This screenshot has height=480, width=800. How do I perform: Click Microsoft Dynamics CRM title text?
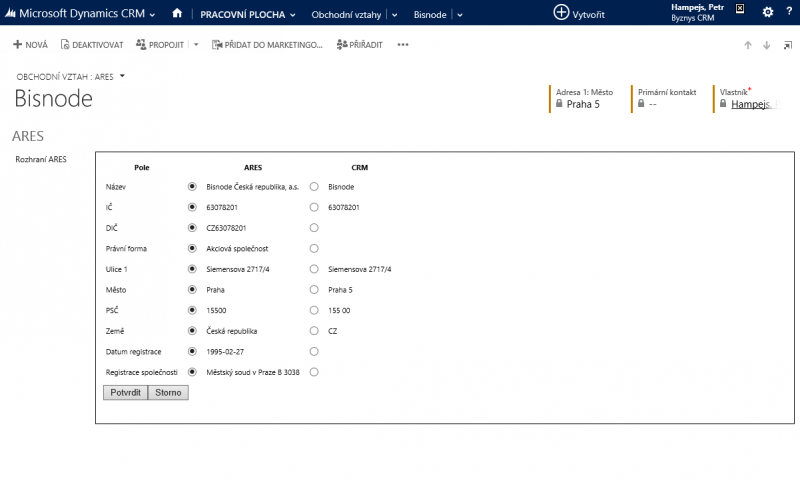click(x=82, y=13)
